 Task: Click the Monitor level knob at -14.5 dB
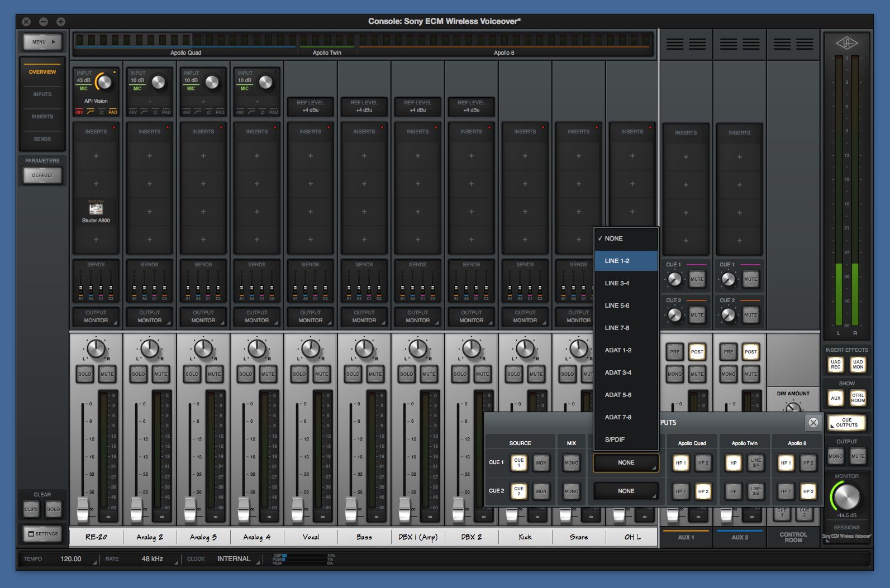tap(847, 495)
